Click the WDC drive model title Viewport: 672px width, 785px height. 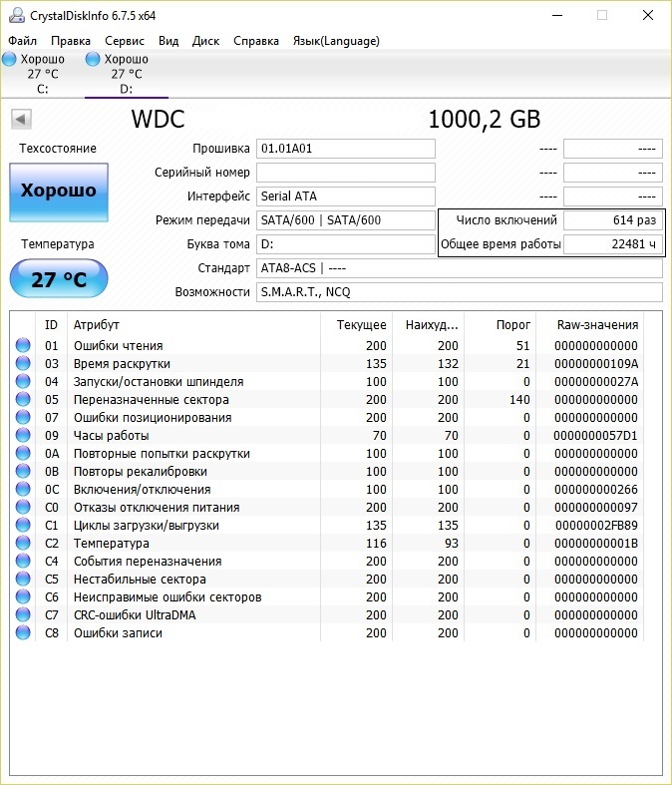[159, 119]
